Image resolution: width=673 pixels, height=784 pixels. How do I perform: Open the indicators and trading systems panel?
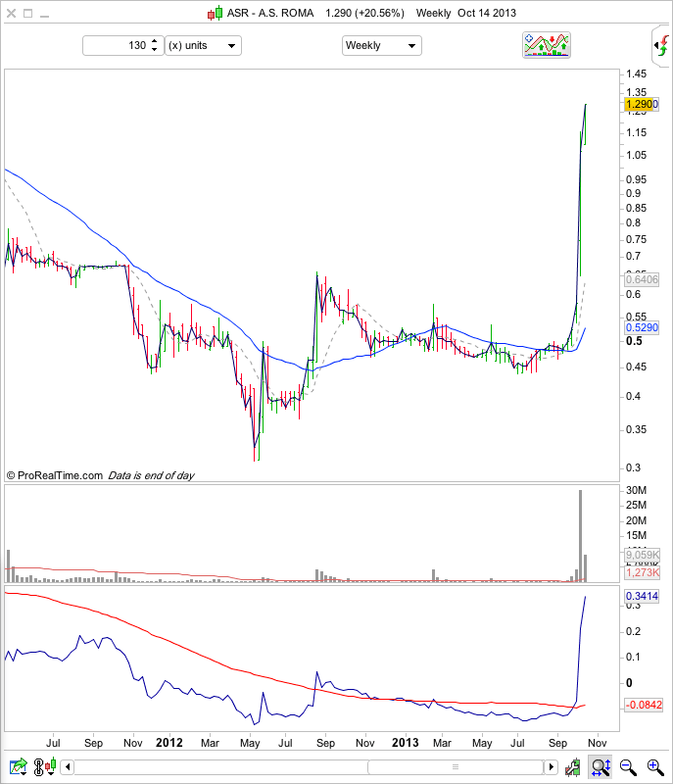pyautogui.click(x=546, y=45)
